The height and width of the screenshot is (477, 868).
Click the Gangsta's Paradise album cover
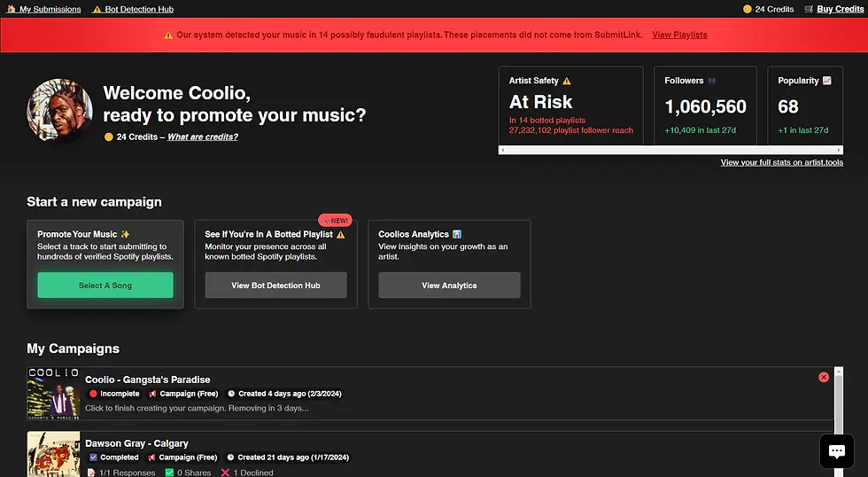54,394
